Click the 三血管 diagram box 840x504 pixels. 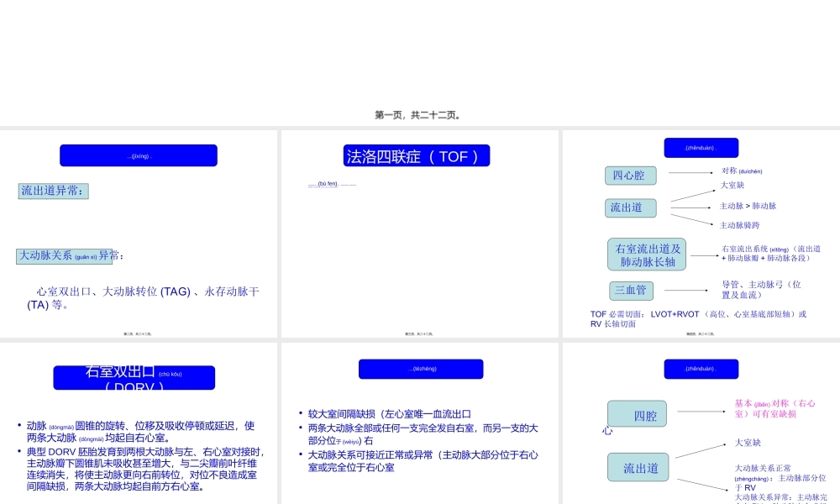pyautogui.click(x=630, y=291)
